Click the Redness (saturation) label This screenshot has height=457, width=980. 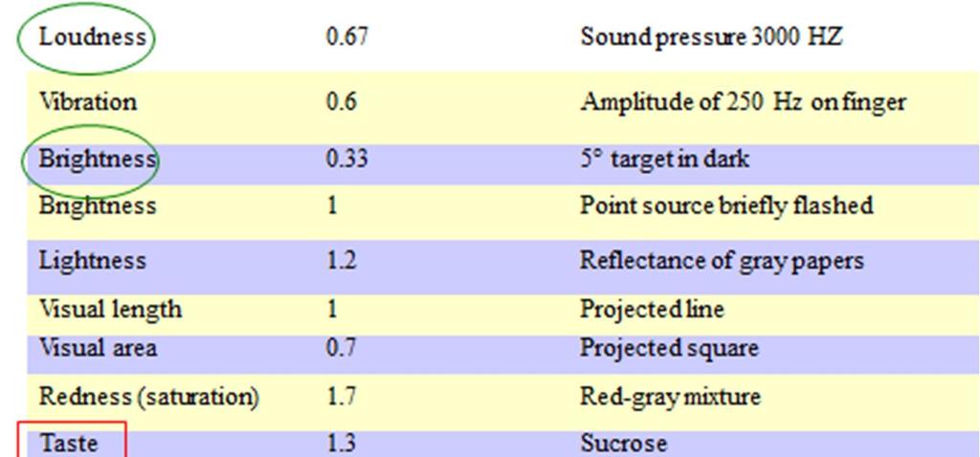pos(148,396)
